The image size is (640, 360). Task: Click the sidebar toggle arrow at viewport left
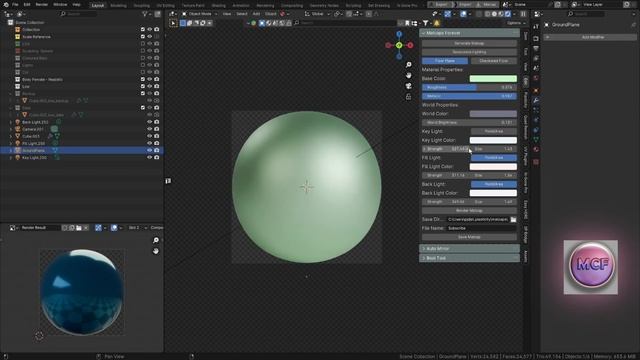click(x=168, y=181)
